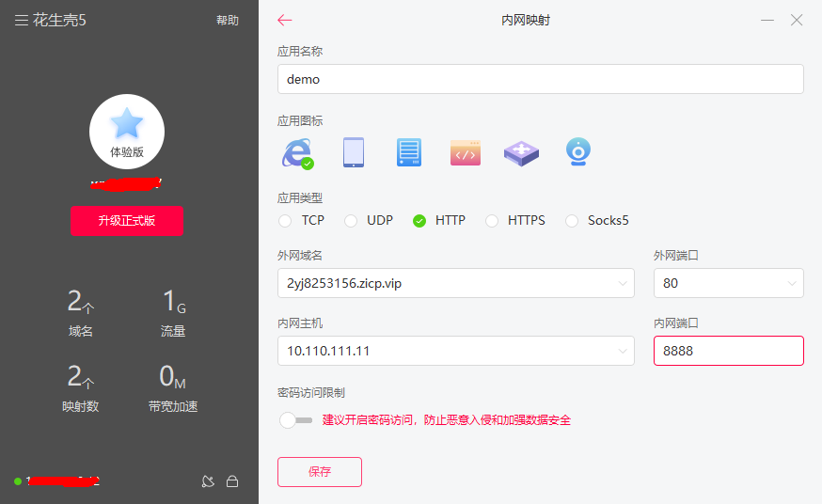The height and width of the screenshot is (504, 822).
Task: Click the 内网端口 field showing 8888
Action: coord(729,351)
